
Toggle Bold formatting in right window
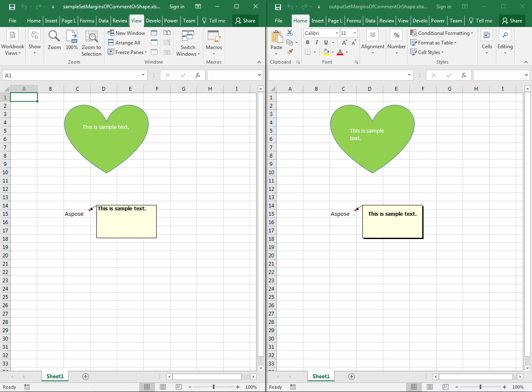308,42
